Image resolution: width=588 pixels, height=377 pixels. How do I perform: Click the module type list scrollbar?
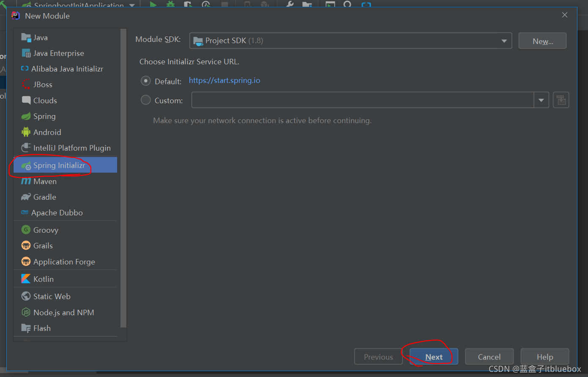coord(123,178)
